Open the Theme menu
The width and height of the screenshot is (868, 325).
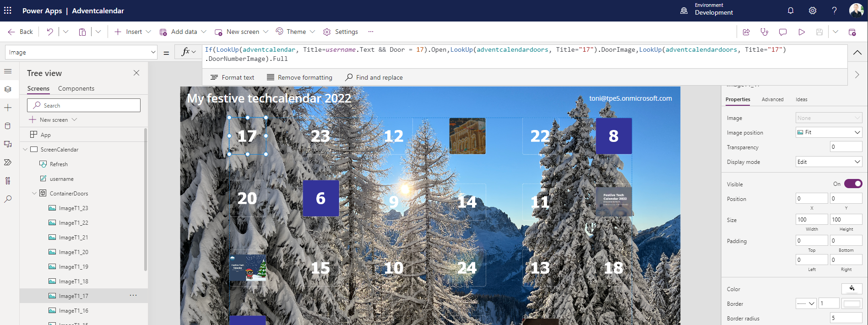[x=295, y=32]
